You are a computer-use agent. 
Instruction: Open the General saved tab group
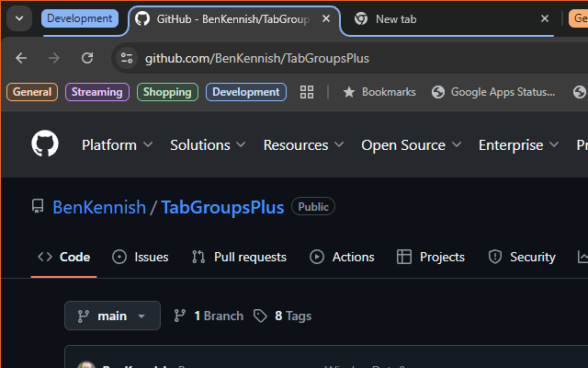click(32, 92)
